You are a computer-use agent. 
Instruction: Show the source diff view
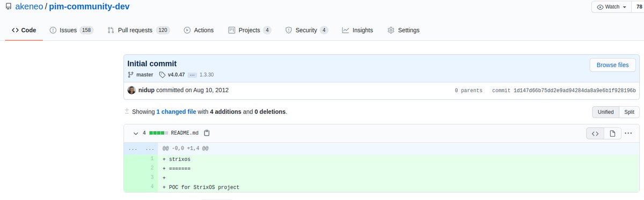click(595, 133)
